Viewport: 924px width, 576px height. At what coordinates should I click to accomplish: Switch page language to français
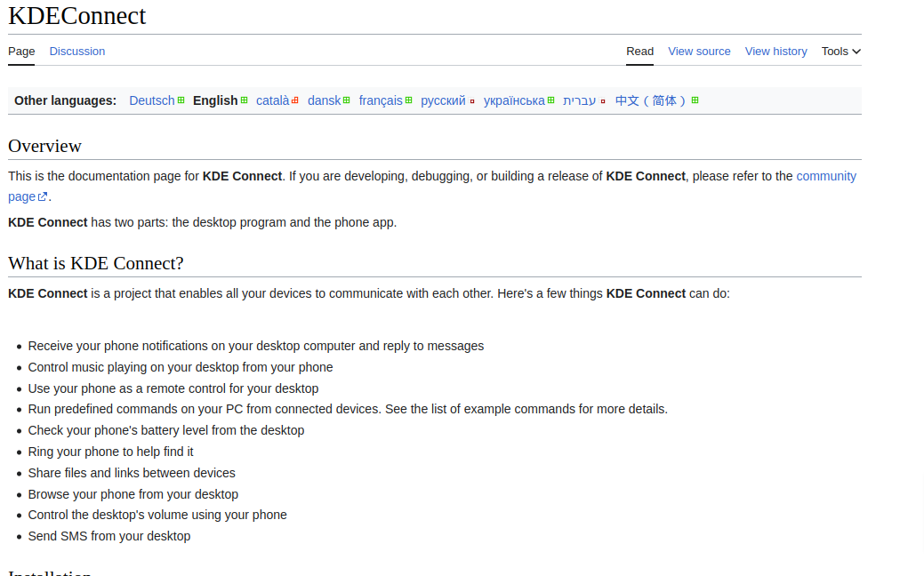coord(381,100)
